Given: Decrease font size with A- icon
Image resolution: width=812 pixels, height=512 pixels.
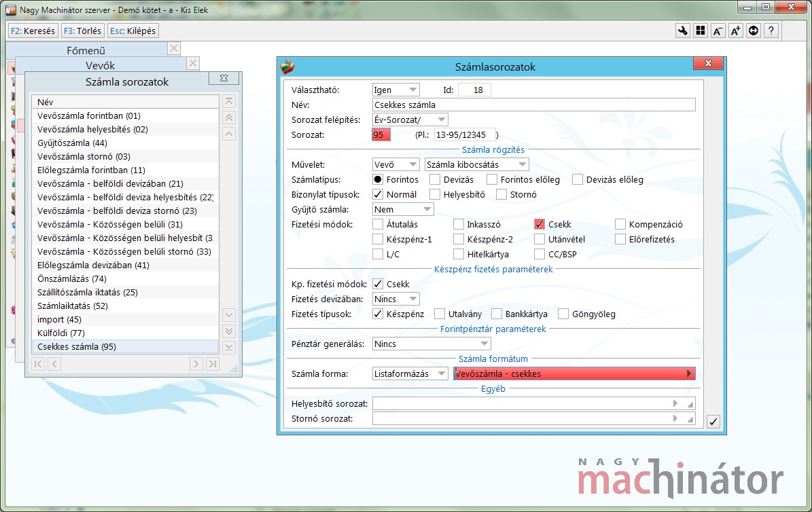Looking at the screenshot, I should coord(718,31).
